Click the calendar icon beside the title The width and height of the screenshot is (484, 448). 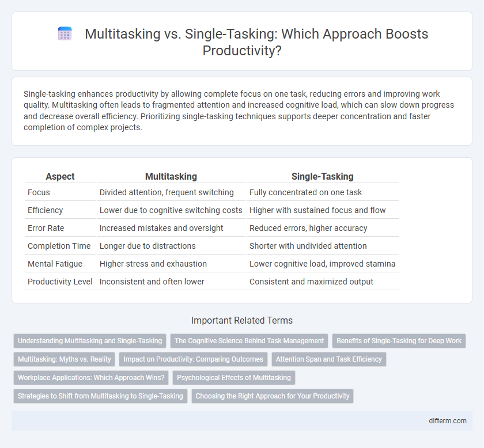coord(65,33)
